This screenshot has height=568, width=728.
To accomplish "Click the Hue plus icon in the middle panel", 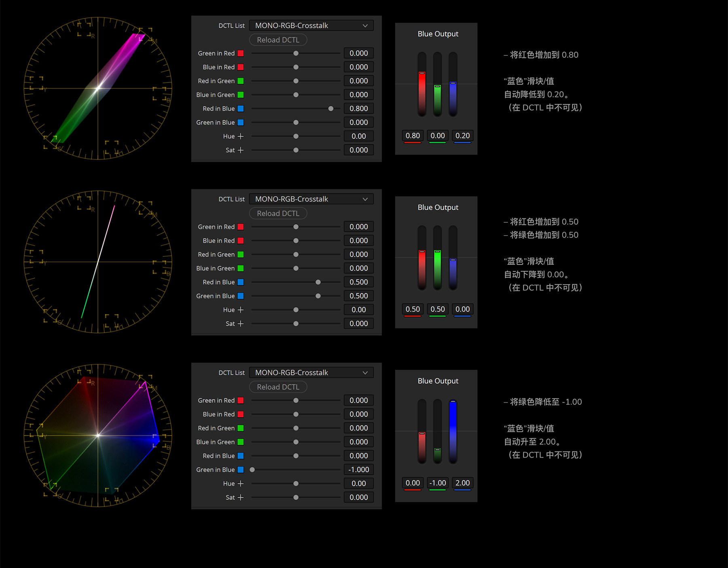I will pos(241,310).
